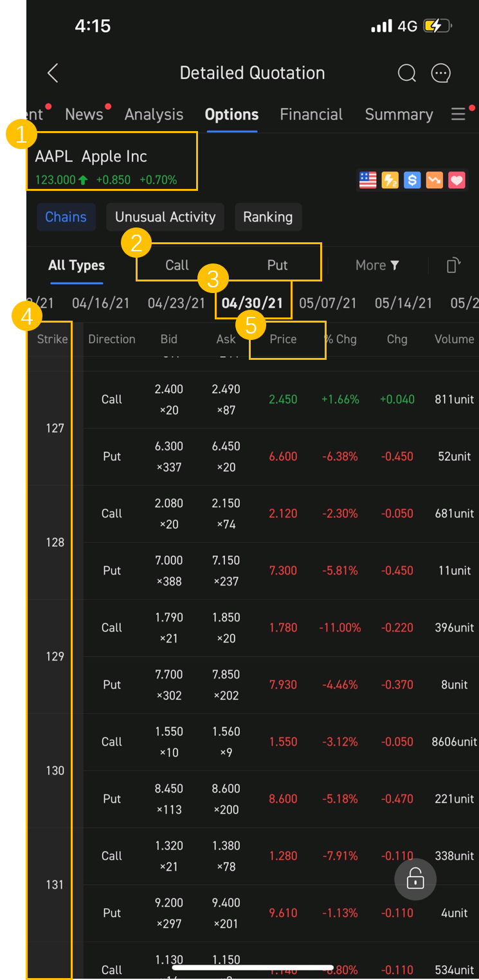This screenshot has height=980, width=479.
Task: Filter options by Call
Action: [177, 265]
